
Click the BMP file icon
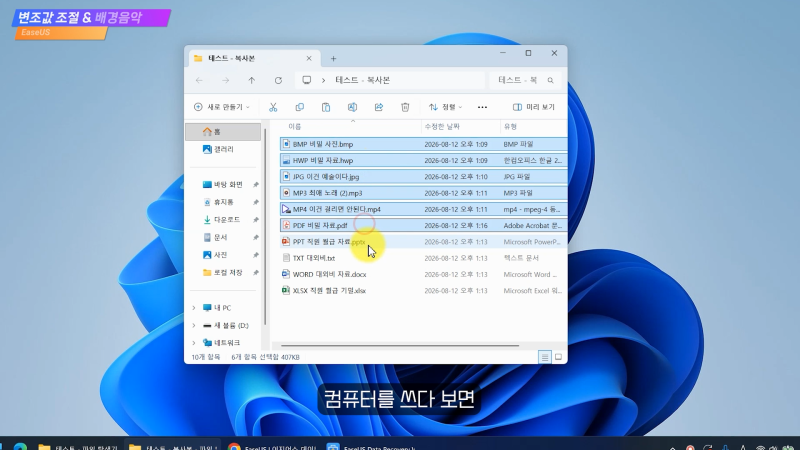pos(286,144)
